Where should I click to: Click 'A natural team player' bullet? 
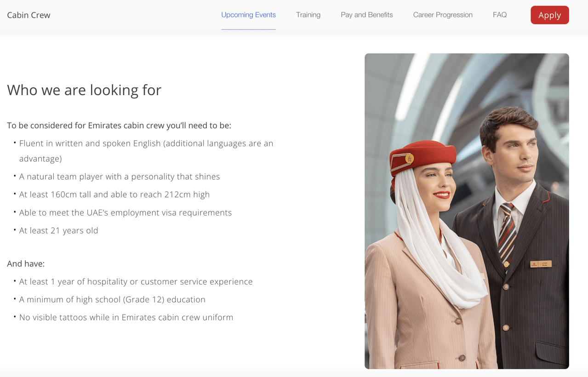click(x=120, y=177)
